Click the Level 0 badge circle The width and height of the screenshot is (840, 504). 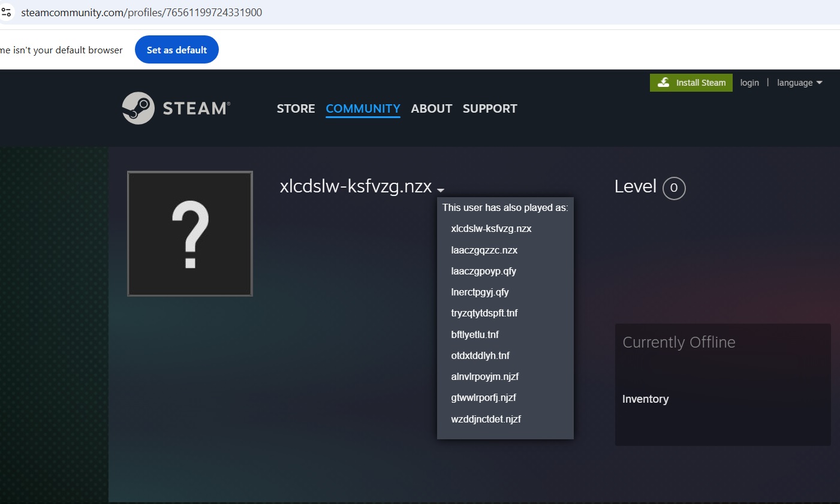pyautogui.click(x=673, y=188)
